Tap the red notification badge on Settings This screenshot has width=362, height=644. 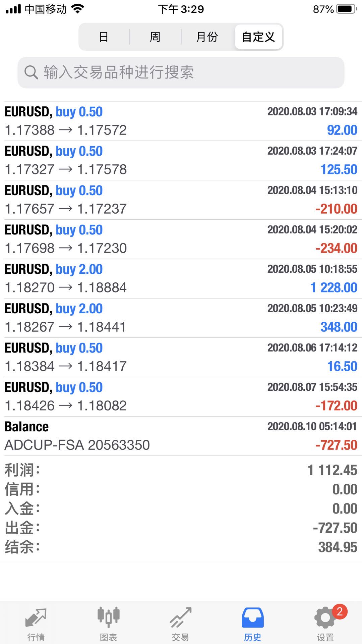340,612
